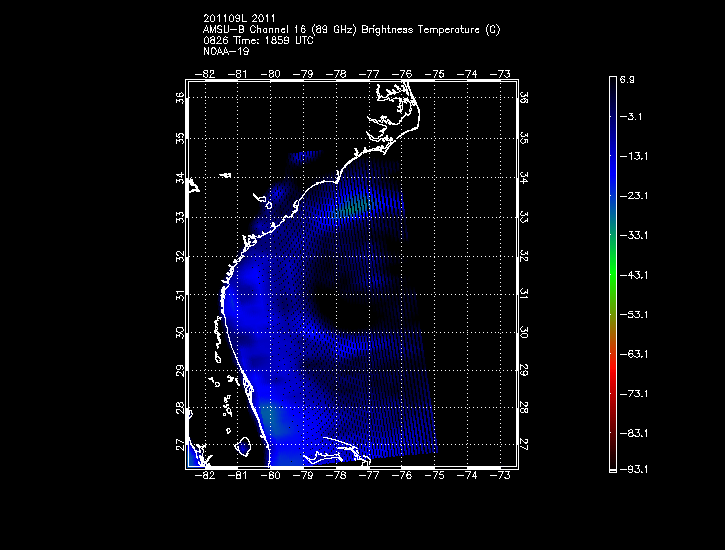Viewport: 725px width, 550px height.
Task: Click the -80 longitude label on the top axis
Action: [x=270, y=74]
